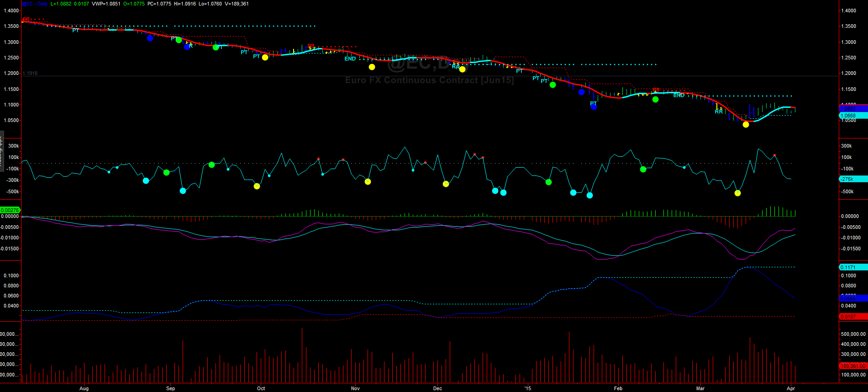868x392 pixels.
Task: Click the cyan 0.1171 value tag
Action: (x=853, y=267)
